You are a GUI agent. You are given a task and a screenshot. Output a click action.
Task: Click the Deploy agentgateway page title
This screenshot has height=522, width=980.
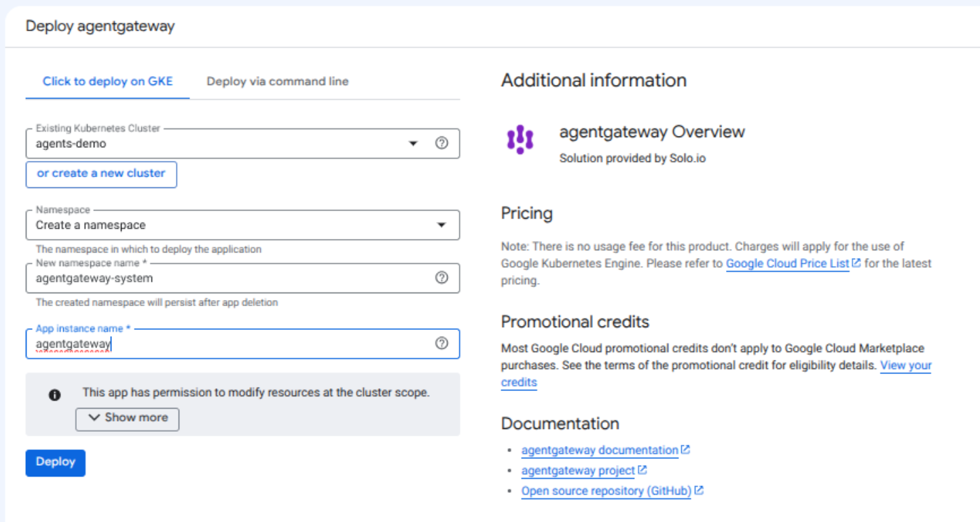click(x=100, y=26)
